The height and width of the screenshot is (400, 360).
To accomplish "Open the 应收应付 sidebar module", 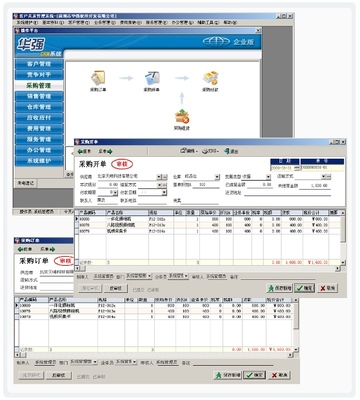I will tap(39, 118).
